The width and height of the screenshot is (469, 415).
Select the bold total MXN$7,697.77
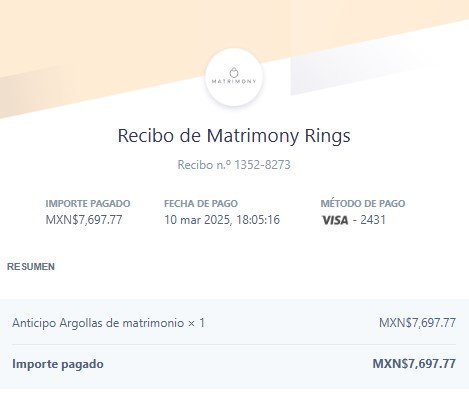pos(414,364)
